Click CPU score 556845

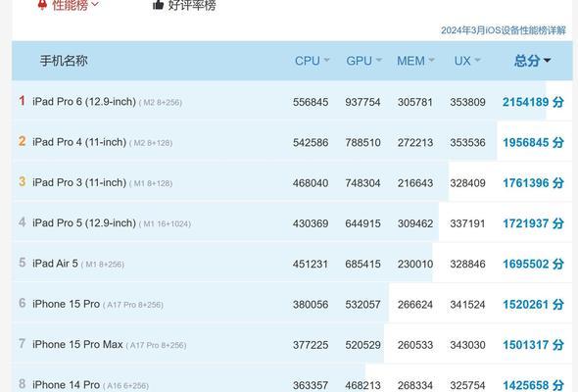click(x=311, y=102)
